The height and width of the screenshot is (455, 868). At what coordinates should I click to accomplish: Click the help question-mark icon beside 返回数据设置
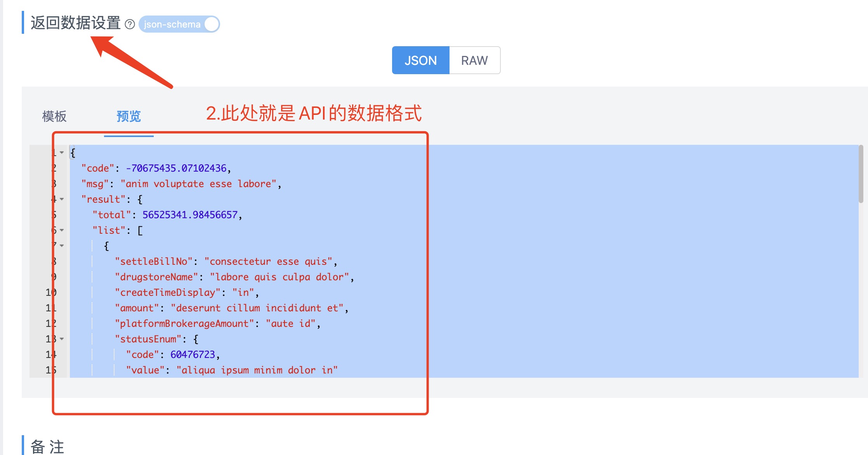[130, 24]
